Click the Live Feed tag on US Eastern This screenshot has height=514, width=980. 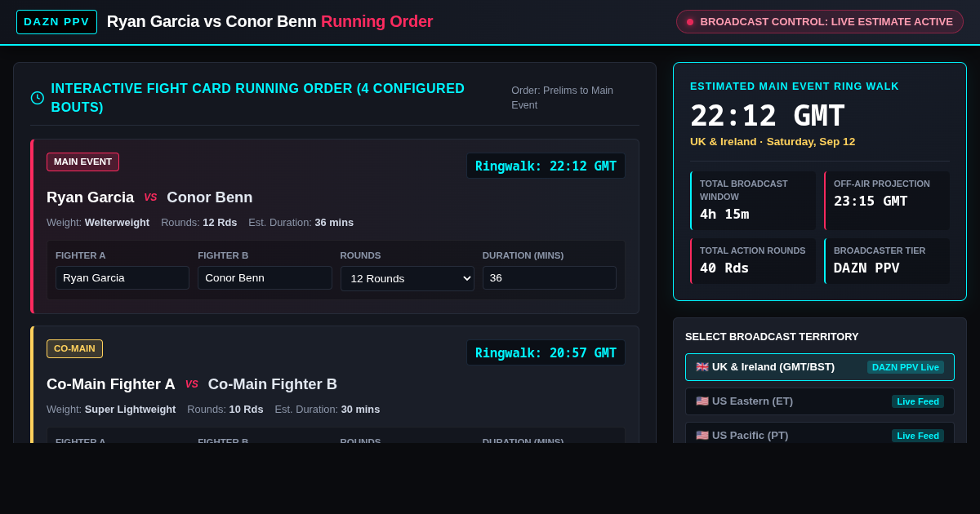(918, 401)
